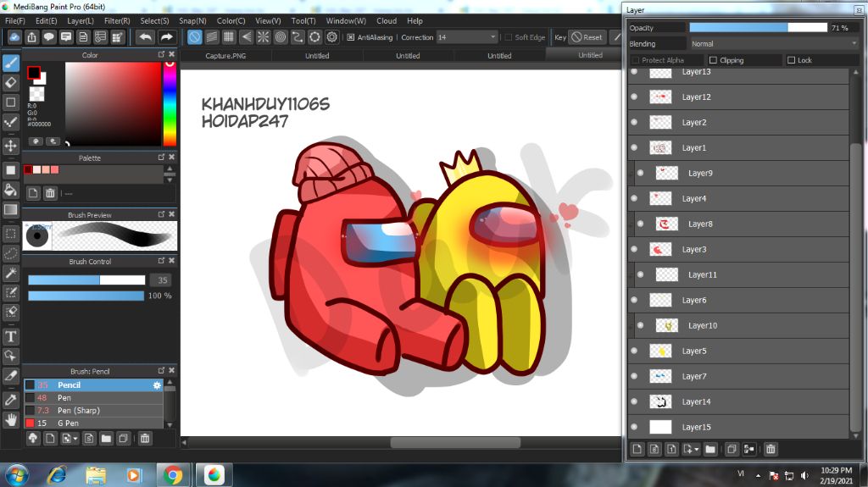Select the Hand tool

pos(10,420)
